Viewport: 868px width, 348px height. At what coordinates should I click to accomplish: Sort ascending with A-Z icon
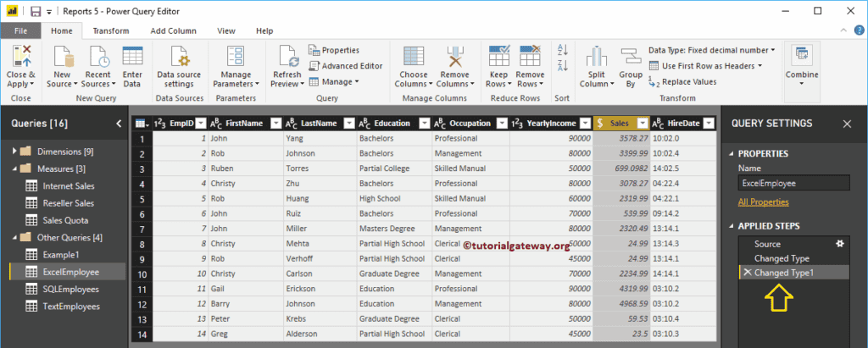[563, 50]
